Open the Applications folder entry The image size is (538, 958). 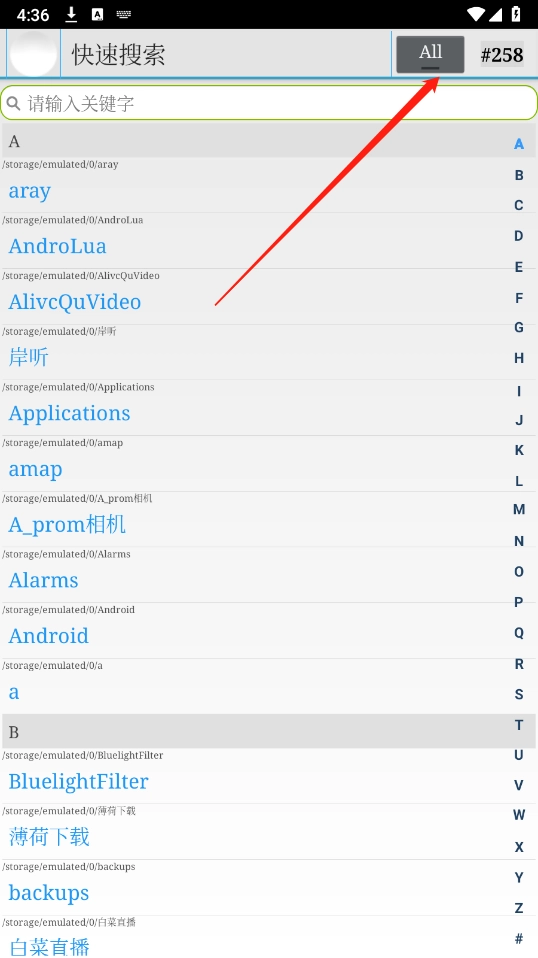(269, 408)
